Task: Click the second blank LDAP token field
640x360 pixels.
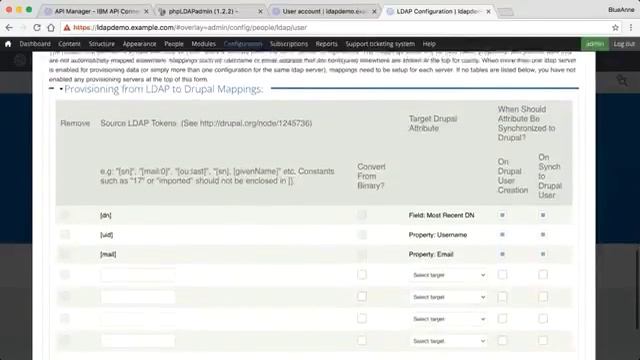Action: pos(138,297)
